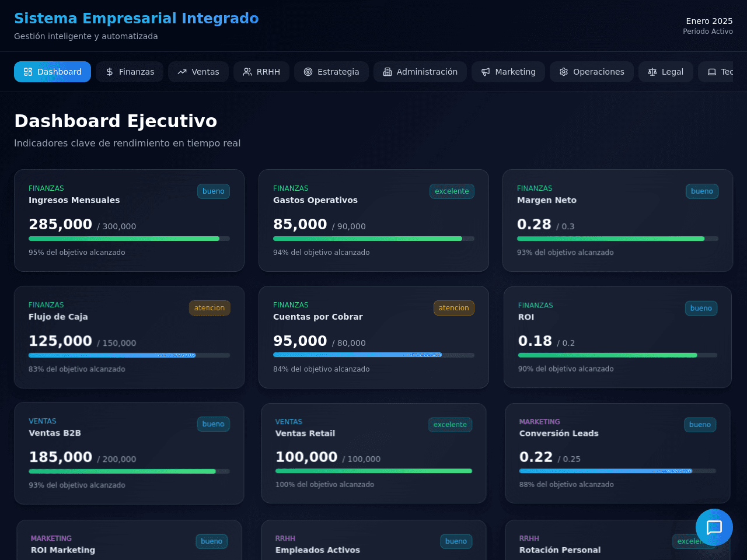Viewport: 747px width, 560px height.
Task: Click the '/ 300,000' target value
Action: pos(117,226)
